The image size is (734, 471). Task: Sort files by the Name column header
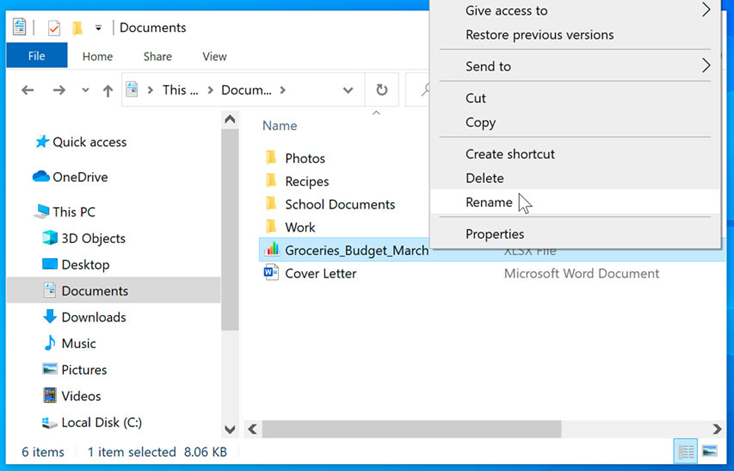point(279,125)
